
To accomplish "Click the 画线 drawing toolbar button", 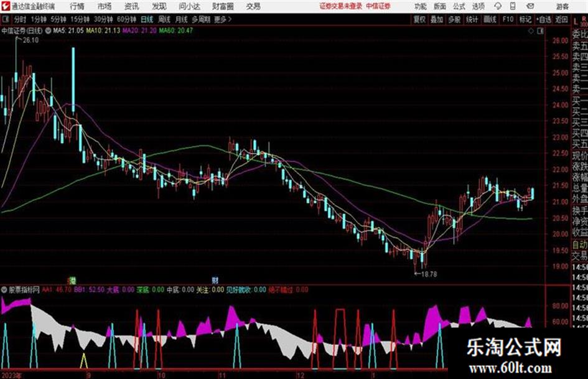I will point(490,19).
